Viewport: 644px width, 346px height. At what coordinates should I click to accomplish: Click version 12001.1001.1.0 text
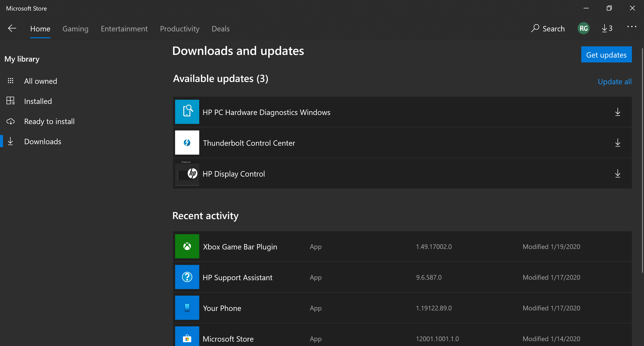tap(437, 339)
